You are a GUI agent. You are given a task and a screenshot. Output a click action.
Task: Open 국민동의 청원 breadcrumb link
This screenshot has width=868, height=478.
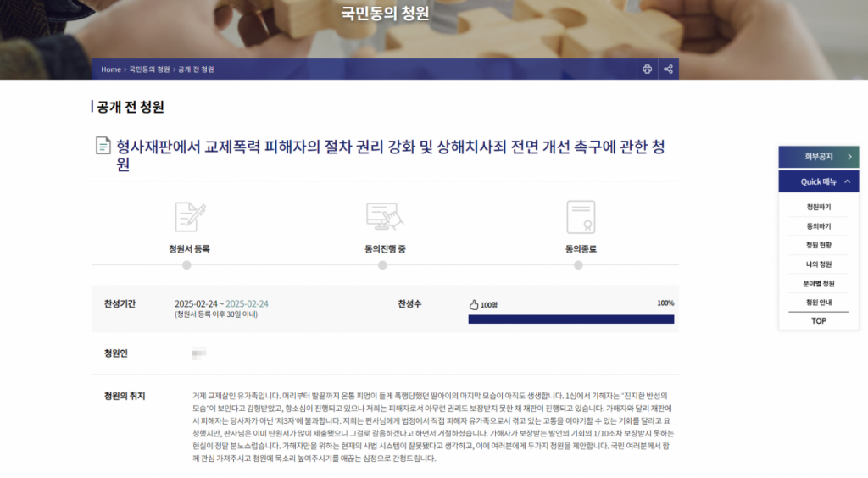pos(149,69)
